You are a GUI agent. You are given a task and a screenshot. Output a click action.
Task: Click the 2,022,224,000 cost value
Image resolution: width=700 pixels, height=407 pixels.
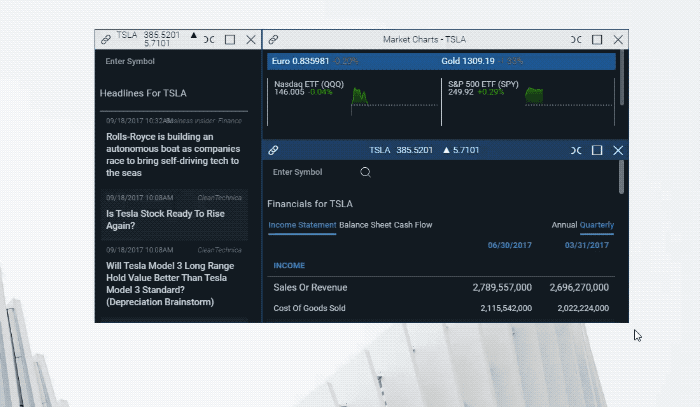click(x=583, y=308)
